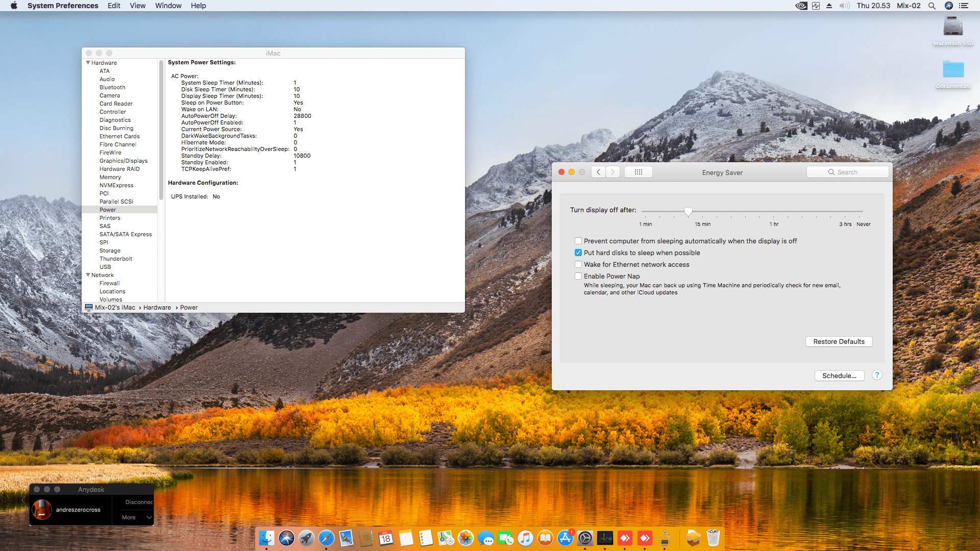Open Trash in the dock
Viewport: 980px width, 551px height.
tap(713, 538)
